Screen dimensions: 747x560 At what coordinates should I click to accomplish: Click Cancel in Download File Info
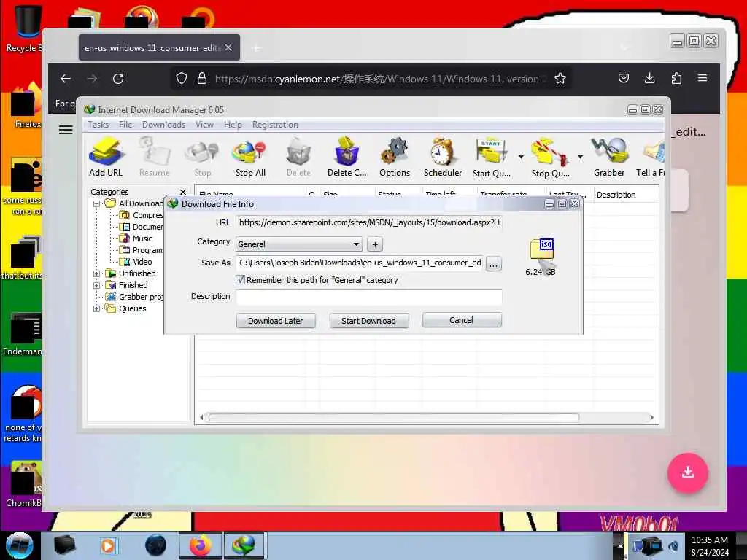pyautogui.click(x=461, y=321)
